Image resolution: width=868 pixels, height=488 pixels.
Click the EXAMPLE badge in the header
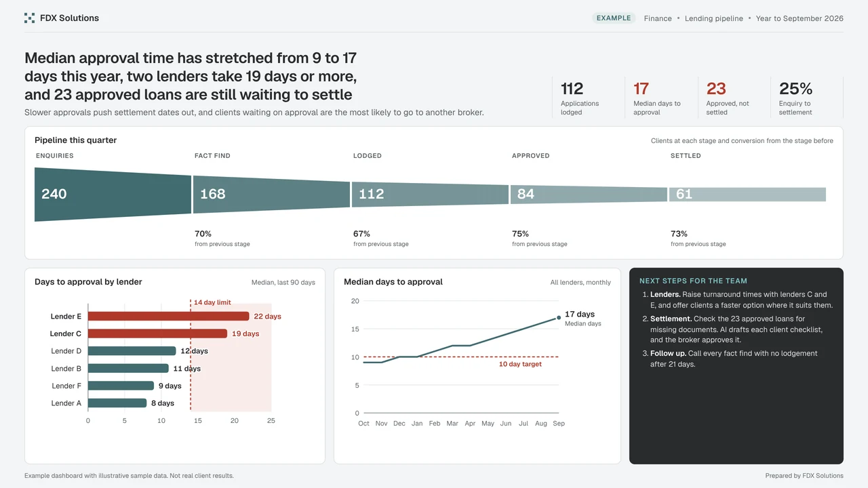(614, 18)
